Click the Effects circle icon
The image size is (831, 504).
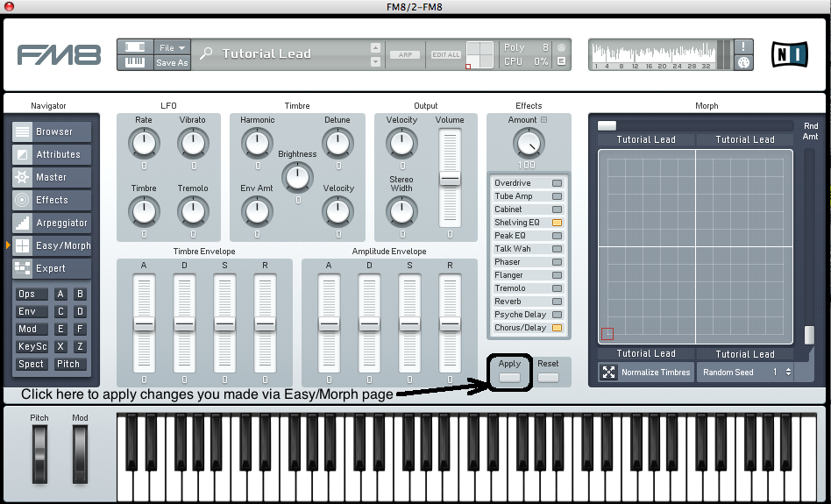click(22, 200)
